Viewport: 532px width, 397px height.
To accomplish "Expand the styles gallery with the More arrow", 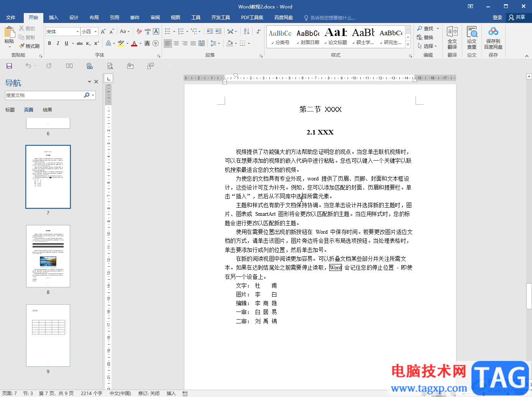I will pyautogui.click(x=408, y=45).
